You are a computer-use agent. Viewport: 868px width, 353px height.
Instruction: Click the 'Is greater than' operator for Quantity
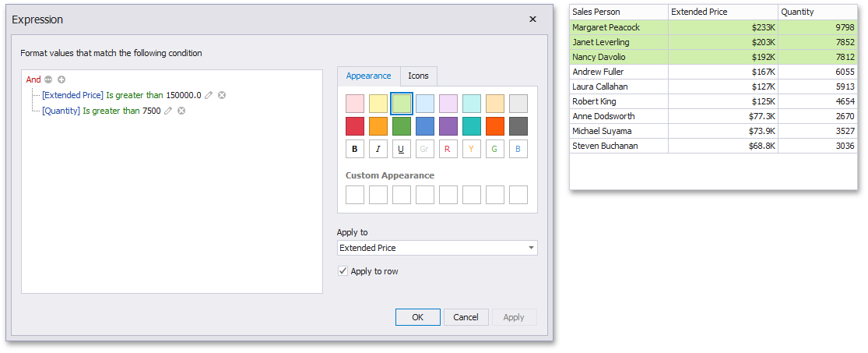point(111,111)
